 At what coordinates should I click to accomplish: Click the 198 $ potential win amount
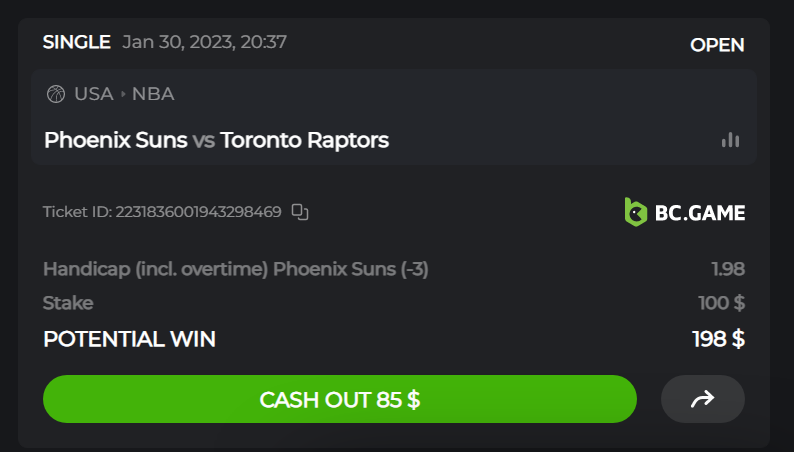point(718,339)
